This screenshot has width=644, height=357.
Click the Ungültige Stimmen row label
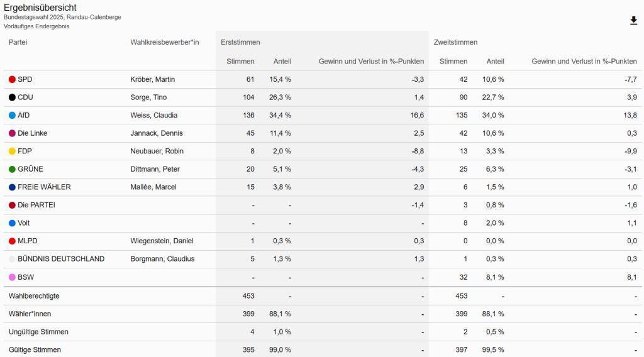(x=38, y=332)
